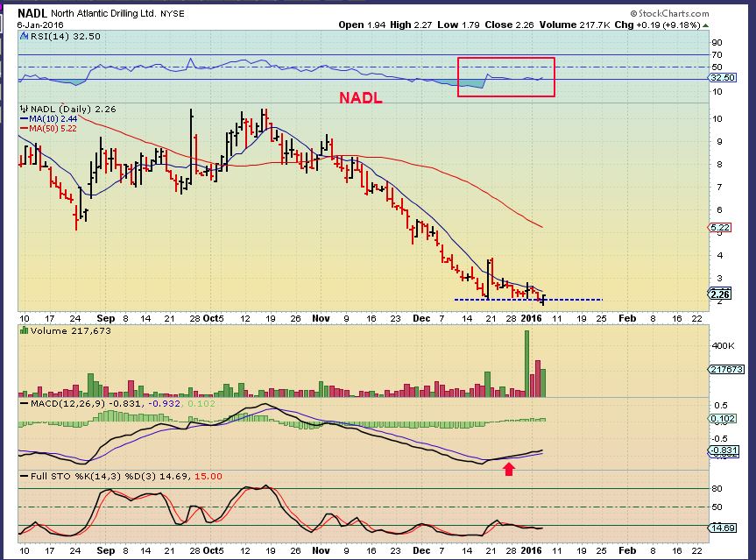
Task: Click the Dec label on the bottom date axis
Action: point(421,550)
